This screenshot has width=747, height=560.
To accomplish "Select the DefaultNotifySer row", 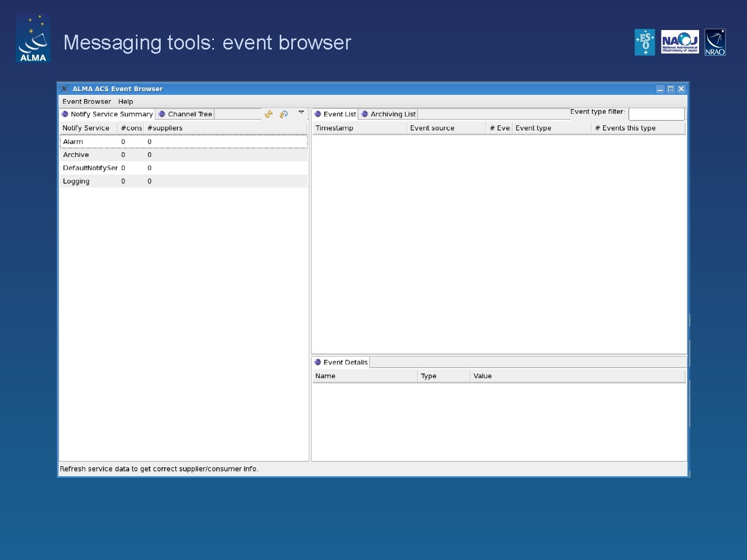I will coord(184,168).
